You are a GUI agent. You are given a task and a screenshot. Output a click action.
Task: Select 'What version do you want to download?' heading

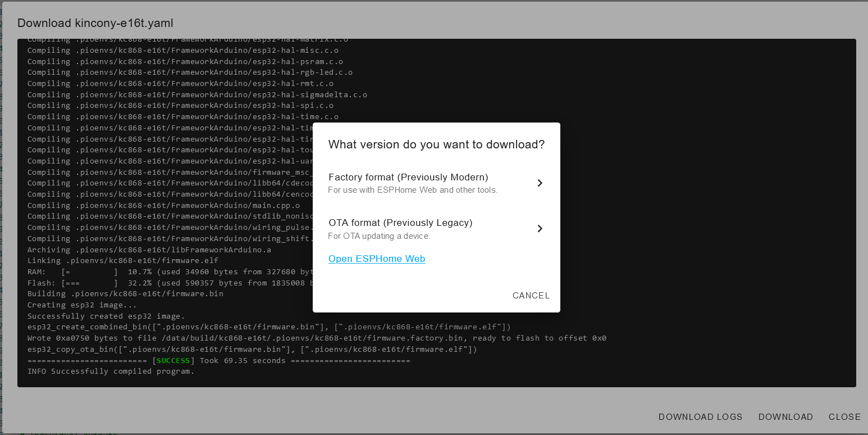(x=436, y=144)
